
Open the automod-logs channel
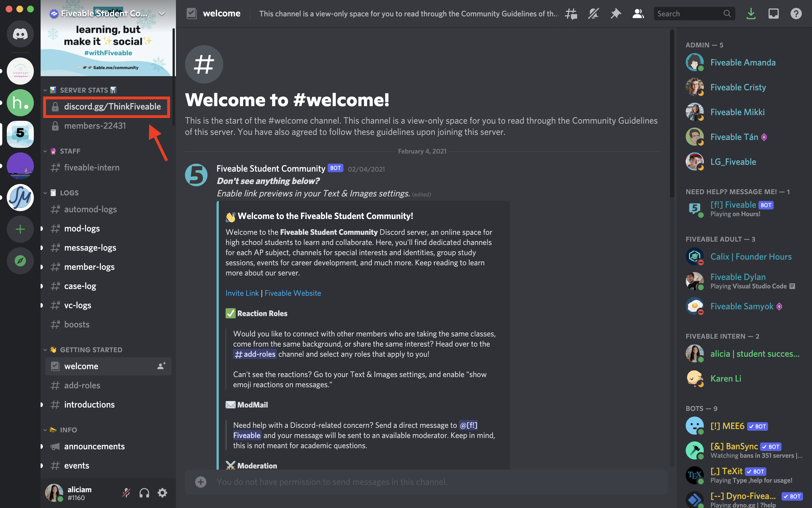point(108,209)
